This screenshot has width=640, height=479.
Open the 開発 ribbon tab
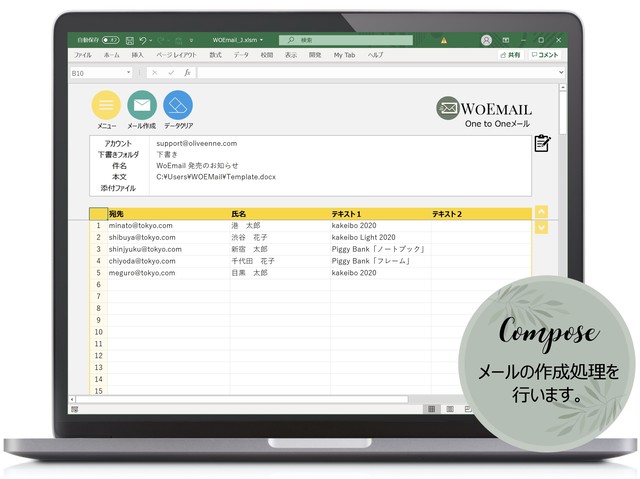[x=315, y=55]
